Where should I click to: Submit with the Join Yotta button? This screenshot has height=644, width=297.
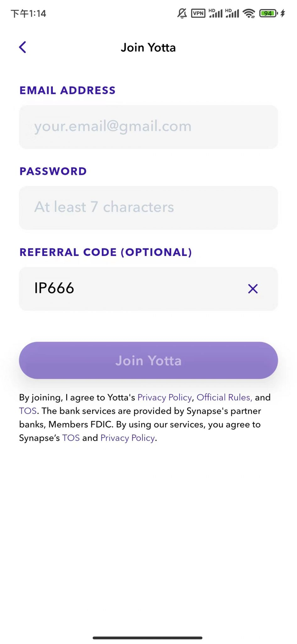148,360
